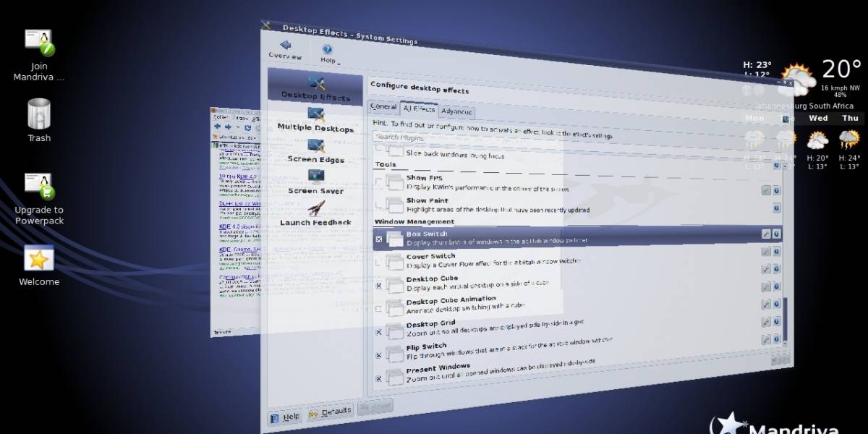Open info about Box Switch effect
The height and width of the screenshot is (434, 868).
tap(777, 234)
